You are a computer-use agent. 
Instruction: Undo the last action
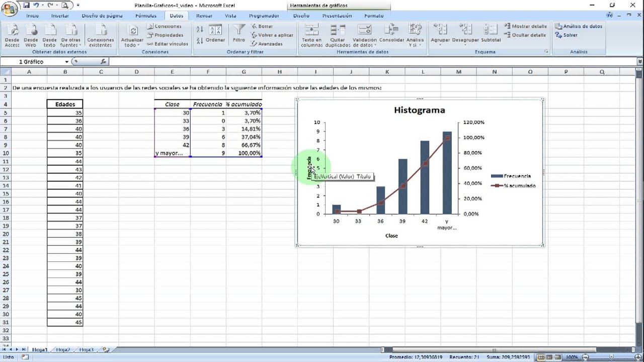(x=36, y=6)
